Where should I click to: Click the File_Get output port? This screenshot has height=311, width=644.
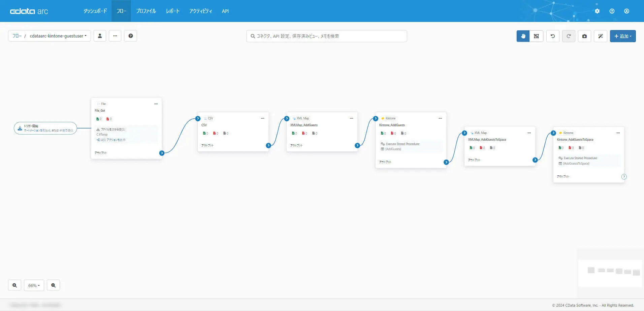pyautogui.click(x=162, y=153)
